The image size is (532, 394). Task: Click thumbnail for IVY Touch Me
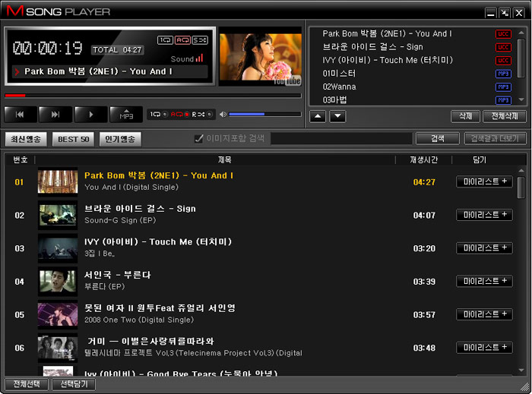click(x=58, y=248)
